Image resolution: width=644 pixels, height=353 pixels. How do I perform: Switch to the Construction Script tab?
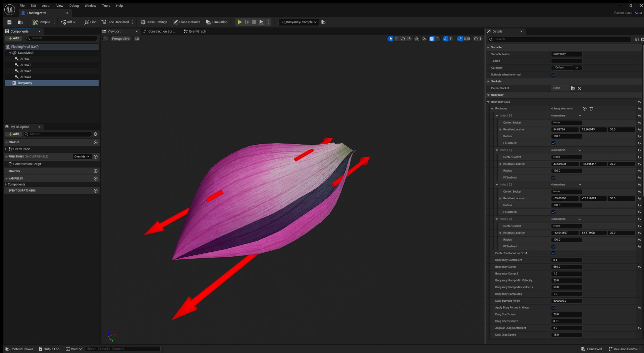pos(159,32)
